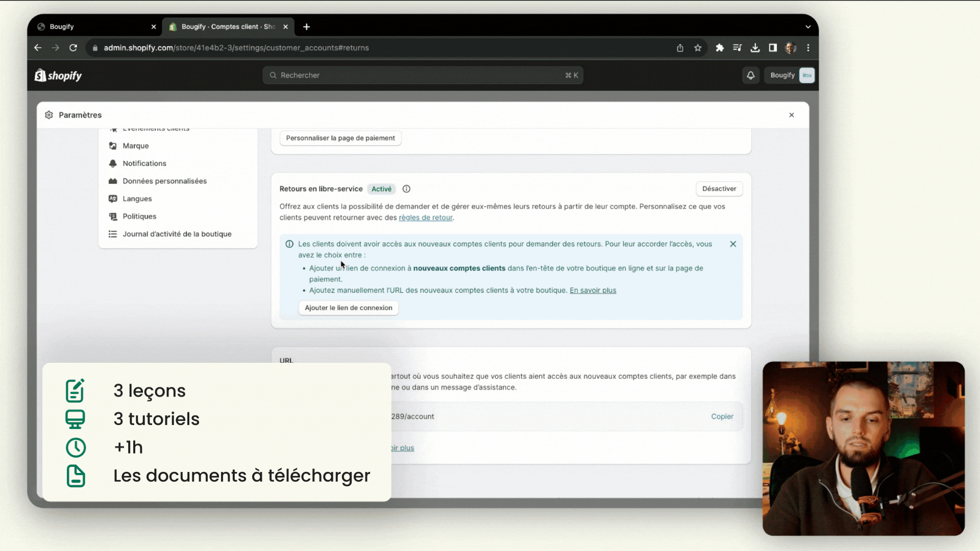Open the Chrome three-dot menu
The height and width of the screenshot is (551, 980).
click(x=808, y=48)
